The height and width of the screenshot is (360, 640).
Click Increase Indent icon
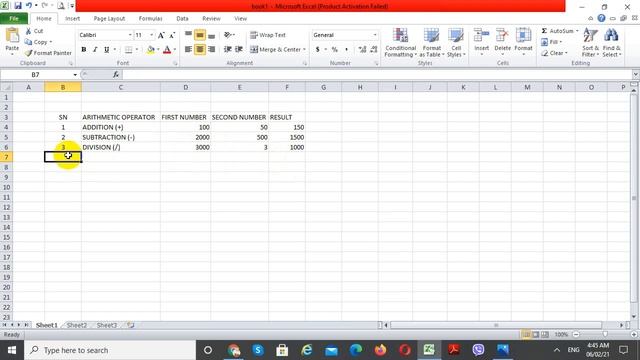(239, 49)
